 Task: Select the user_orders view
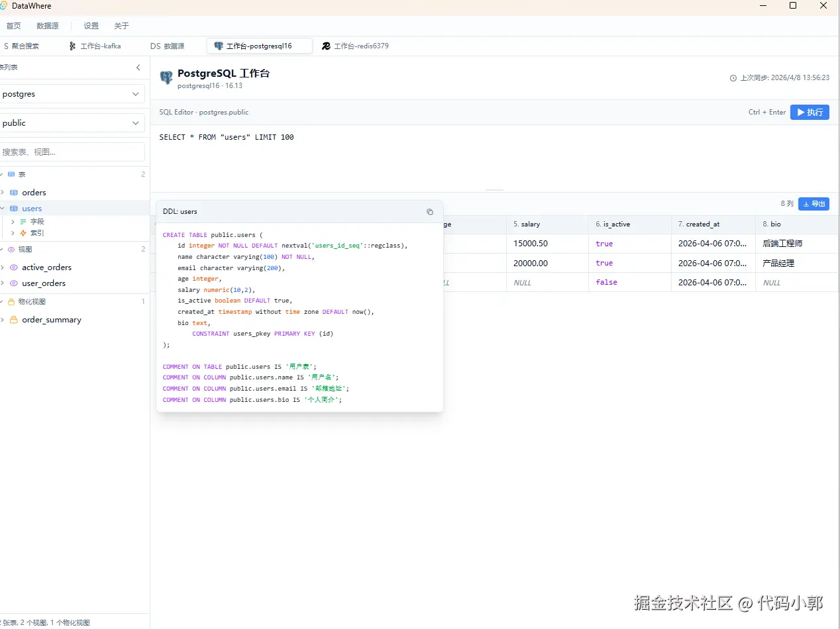(44, 283)
